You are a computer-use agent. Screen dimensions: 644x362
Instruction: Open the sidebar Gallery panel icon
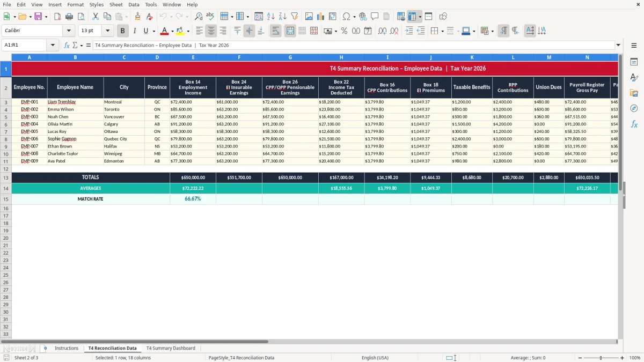634,93
